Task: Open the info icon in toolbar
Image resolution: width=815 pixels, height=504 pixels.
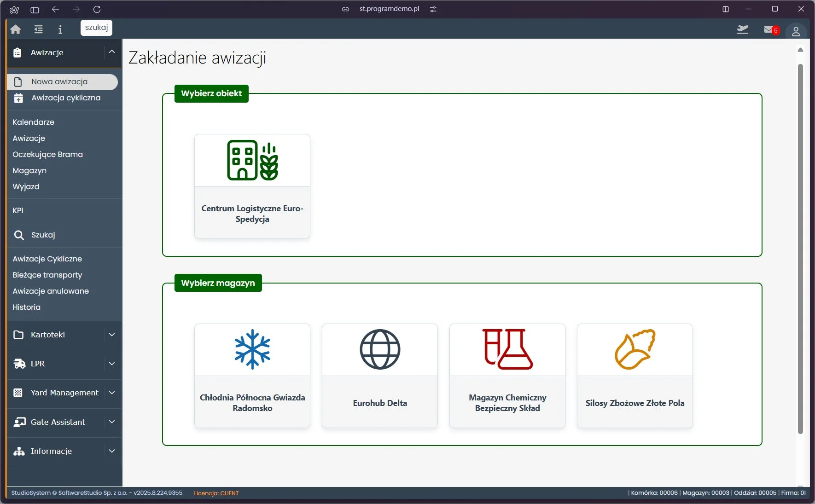Action: 60,29
